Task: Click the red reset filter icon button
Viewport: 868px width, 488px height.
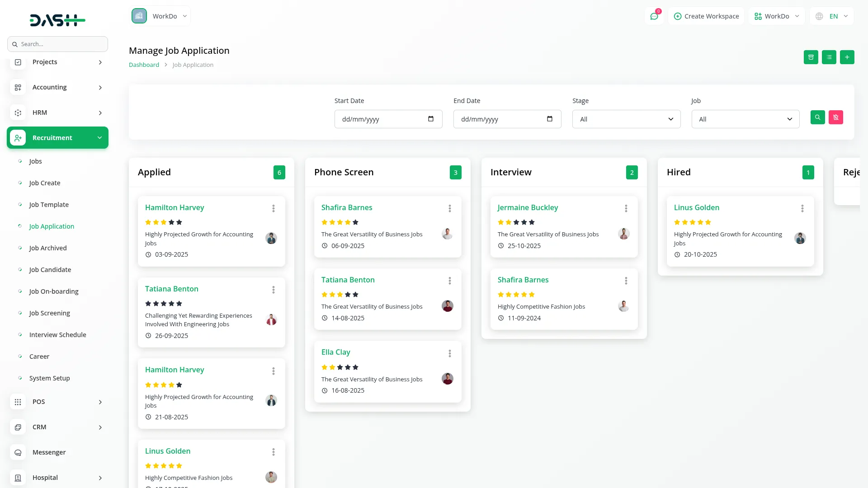Action: pyautogui.click(x=836, y=117)
